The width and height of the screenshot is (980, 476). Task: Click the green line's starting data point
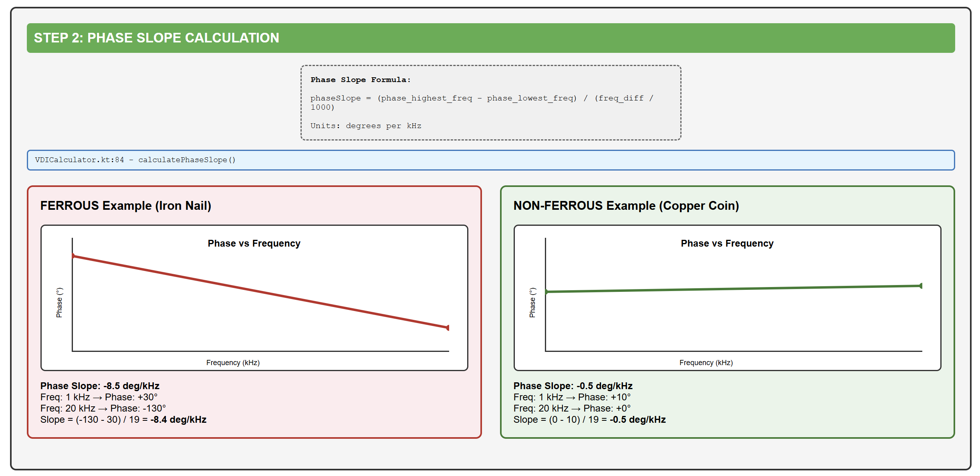(546, 292)
